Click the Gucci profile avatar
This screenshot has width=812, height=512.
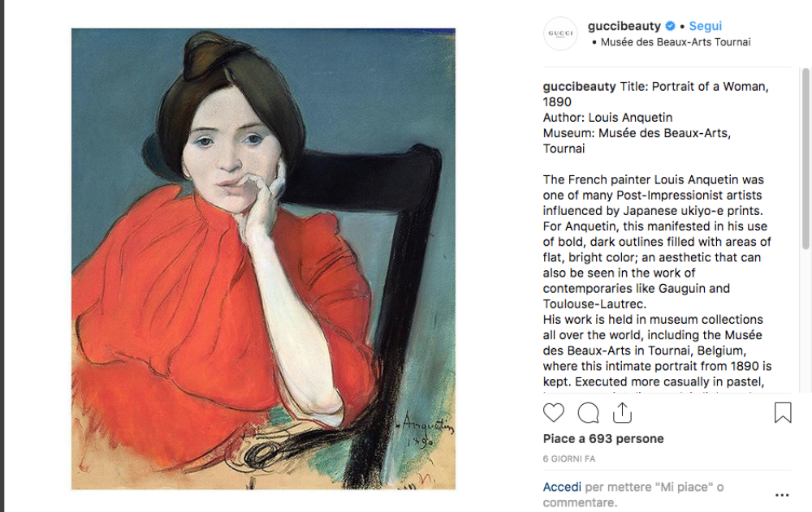click(x=560, y=33)
